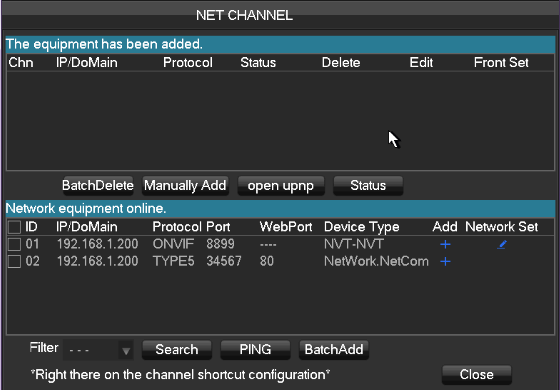Add the ONVIF device with plus icon
This screenshot has width=560, height=390.
tap(445, 245)
